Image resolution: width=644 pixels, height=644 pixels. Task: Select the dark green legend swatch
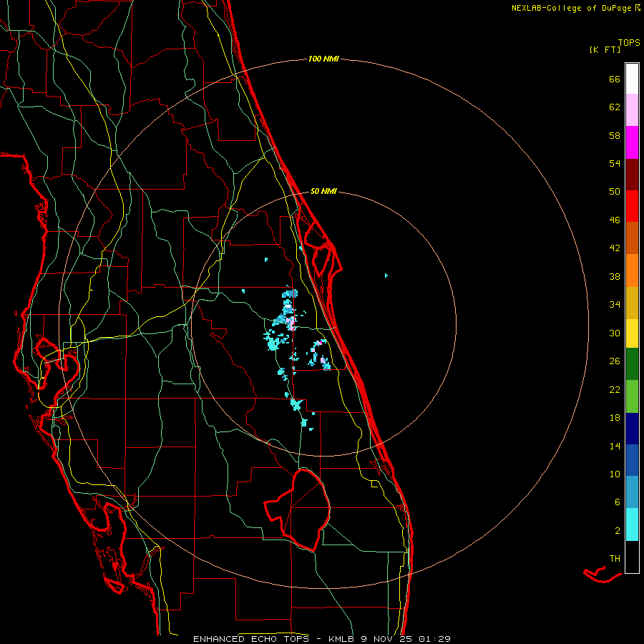coord(632,364)
